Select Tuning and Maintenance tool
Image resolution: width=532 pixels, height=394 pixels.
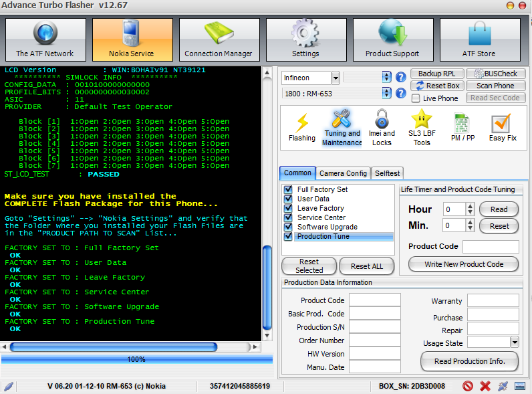pyautogui.click(x=342, y=128)
